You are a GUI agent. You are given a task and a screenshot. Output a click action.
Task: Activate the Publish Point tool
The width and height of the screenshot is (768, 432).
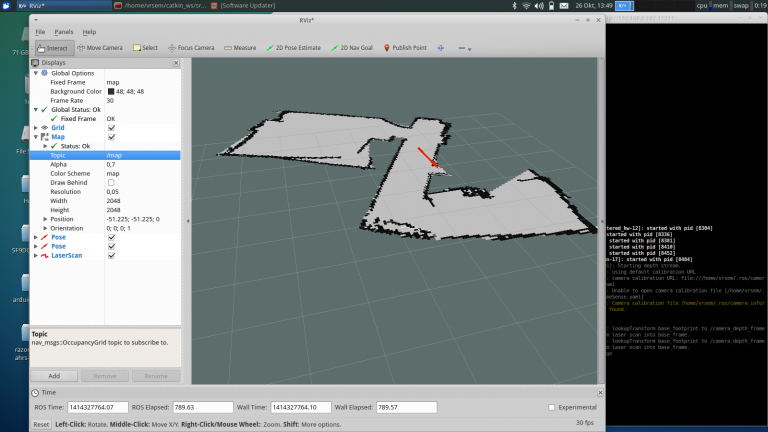tap(405, 48)
